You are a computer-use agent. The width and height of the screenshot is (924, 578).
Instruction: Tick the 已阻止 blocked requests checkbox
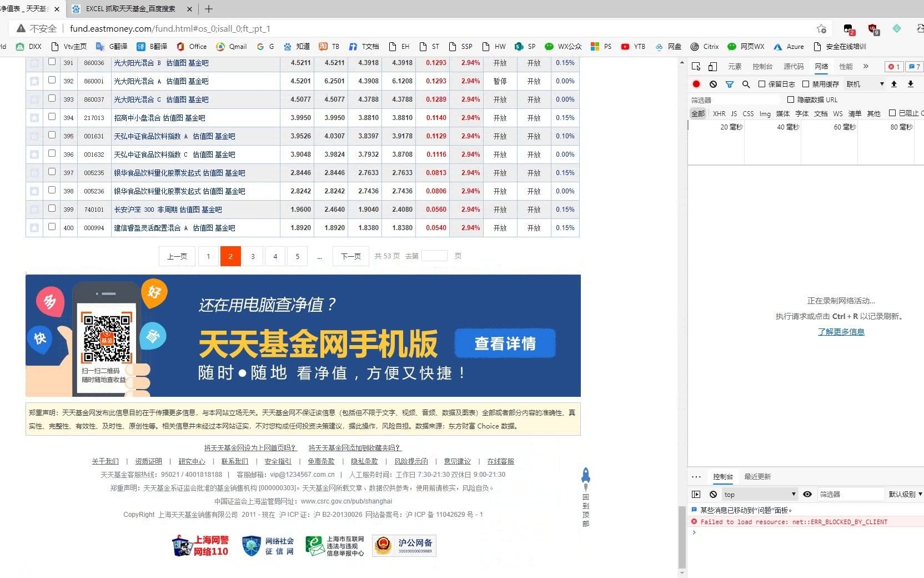pos(892,113)
